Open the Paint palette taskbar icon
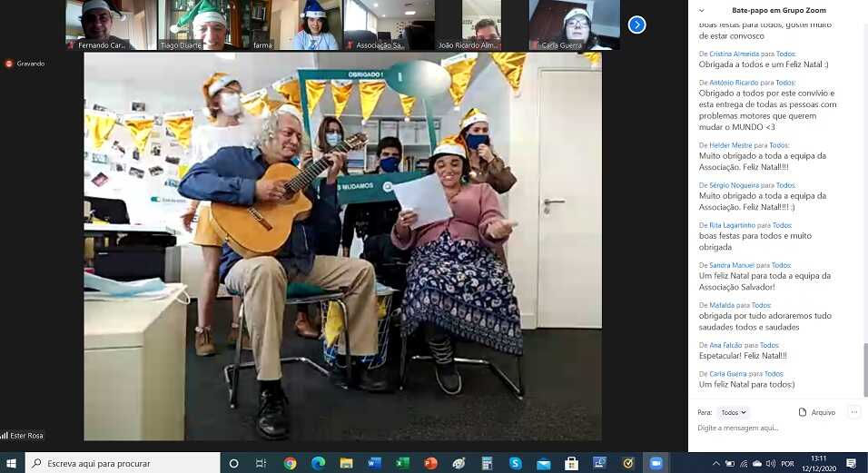868x473 pixels. (459, 463)
